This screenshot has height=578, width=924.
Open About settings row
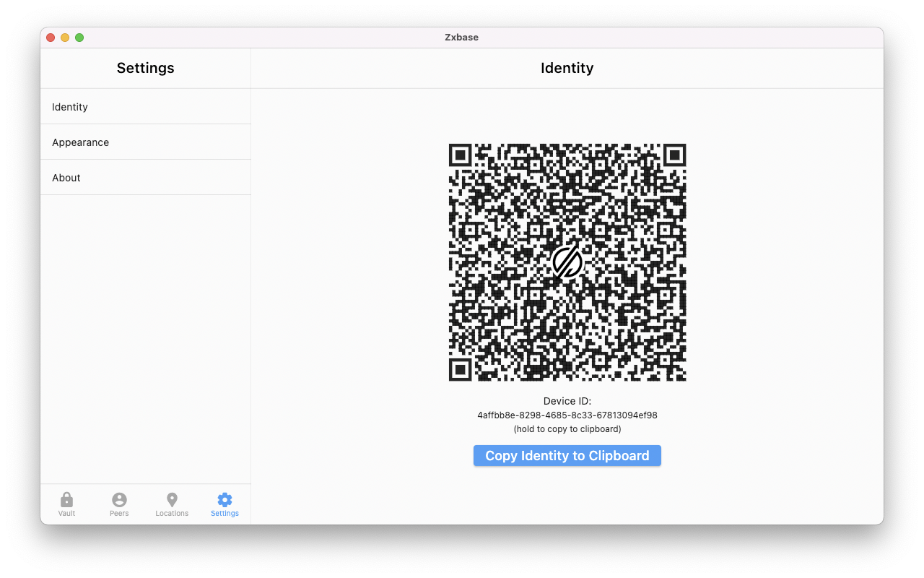(145, 178)
